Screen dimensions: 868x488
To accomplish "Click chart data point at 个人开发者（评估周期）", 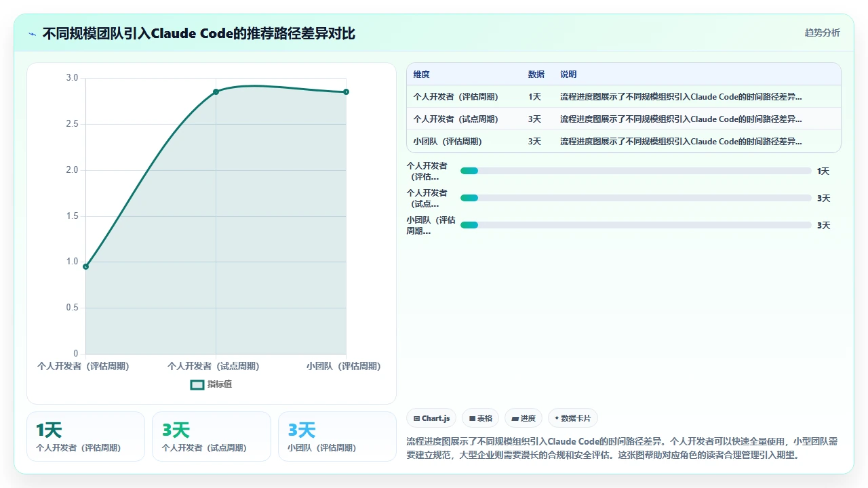I will pyautogui.click(x=85, y=266).
